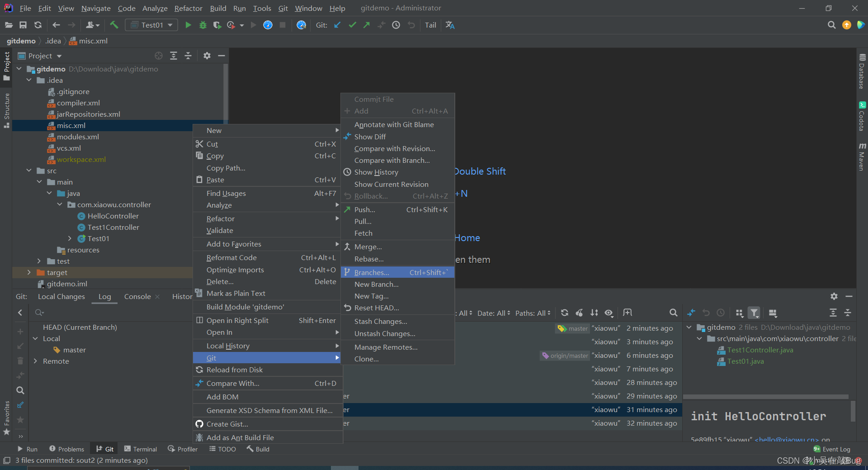Click the Select Opened File crosshair icon
Image resolution: width=868 pixels, height=470 pixels.
point(159,56)
